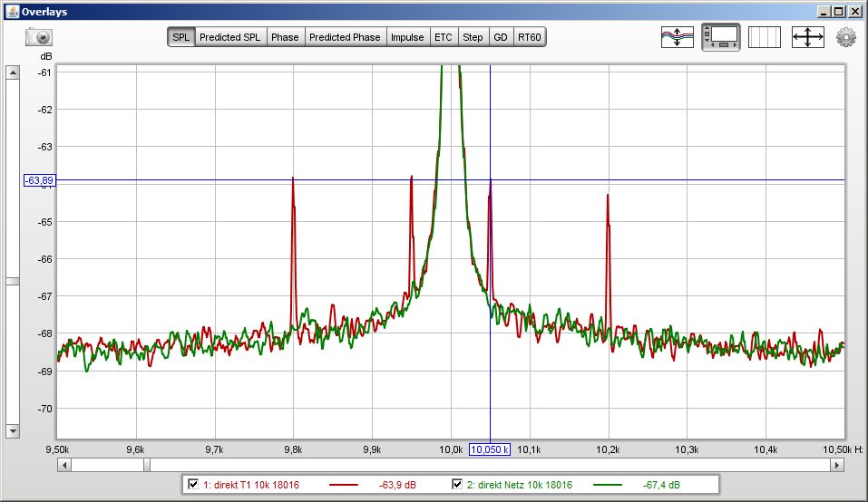Click the 10,2k frequency axis label
This screenshot has width=868, height=502.
click(x=608, y=450)
